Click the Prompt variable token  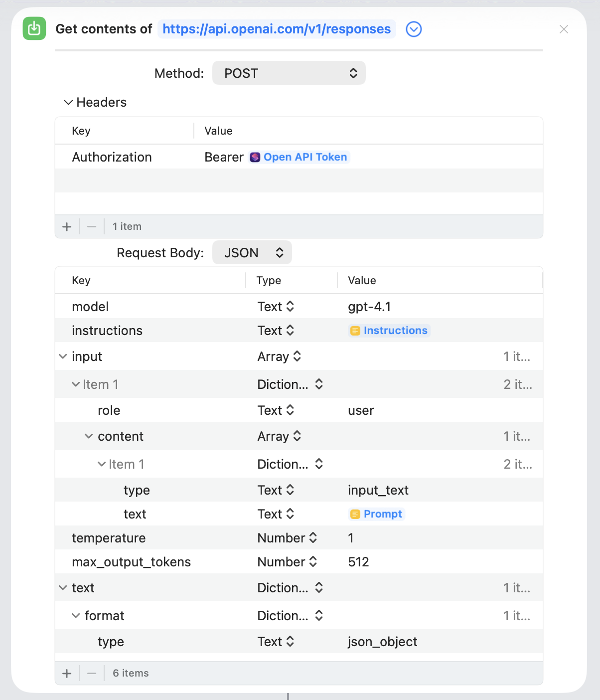click(377, 514)
